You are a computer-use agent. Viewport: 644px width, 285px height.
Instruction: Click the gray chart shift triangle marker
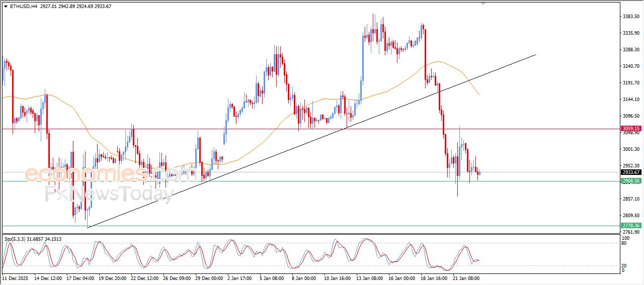click(484, 4)
